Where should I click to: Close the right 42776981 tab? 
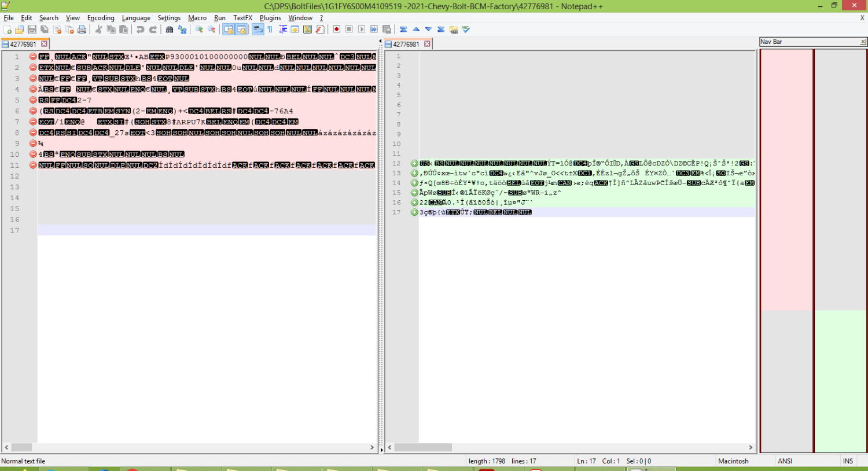(x=427, y=44)
